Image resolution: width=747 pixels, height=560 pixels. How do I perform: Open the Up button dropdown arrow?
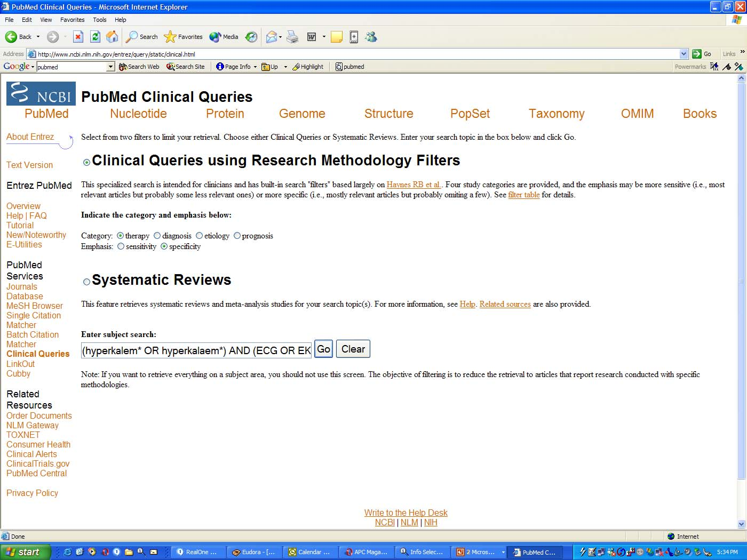click(285, 67)
